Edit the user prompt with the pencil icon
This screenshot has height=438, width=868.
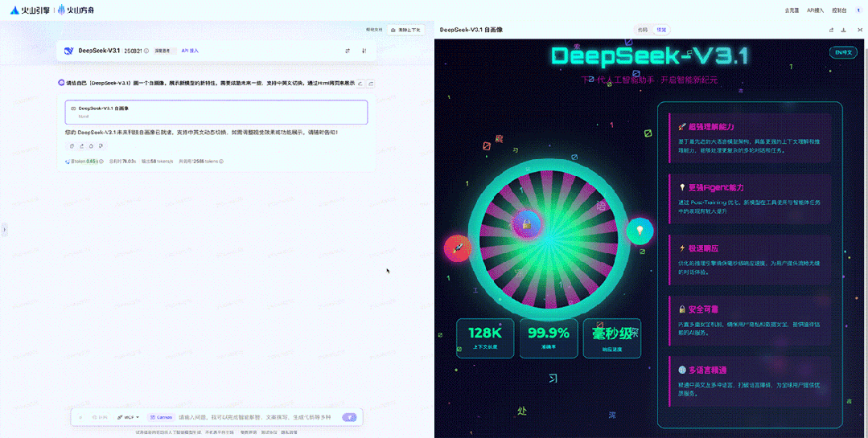click(360, 84)
